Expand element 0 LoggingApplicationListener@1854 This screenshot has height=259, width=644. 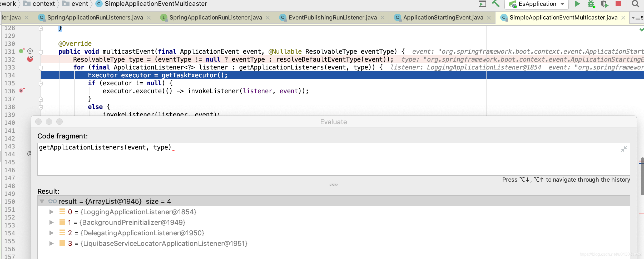pos(51,212)
